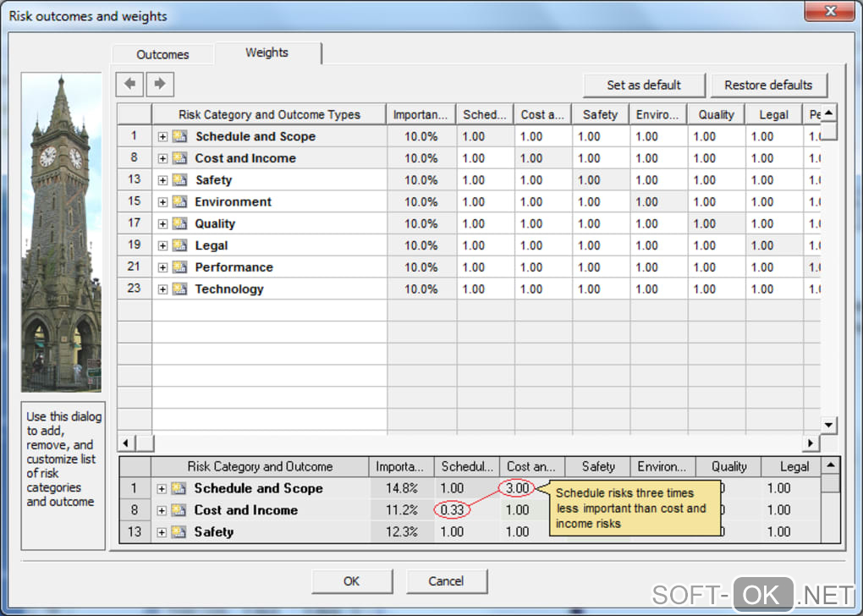Click the lower table 'Cost an...' column header
863x616 pixels.
coord(532,467)
